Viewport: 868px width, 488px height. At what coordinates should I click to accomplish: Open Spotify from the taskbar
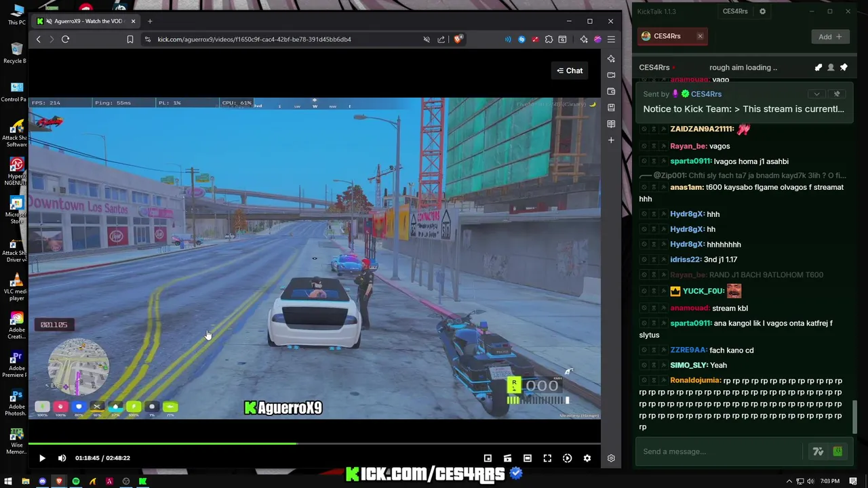tap(76, 482)
